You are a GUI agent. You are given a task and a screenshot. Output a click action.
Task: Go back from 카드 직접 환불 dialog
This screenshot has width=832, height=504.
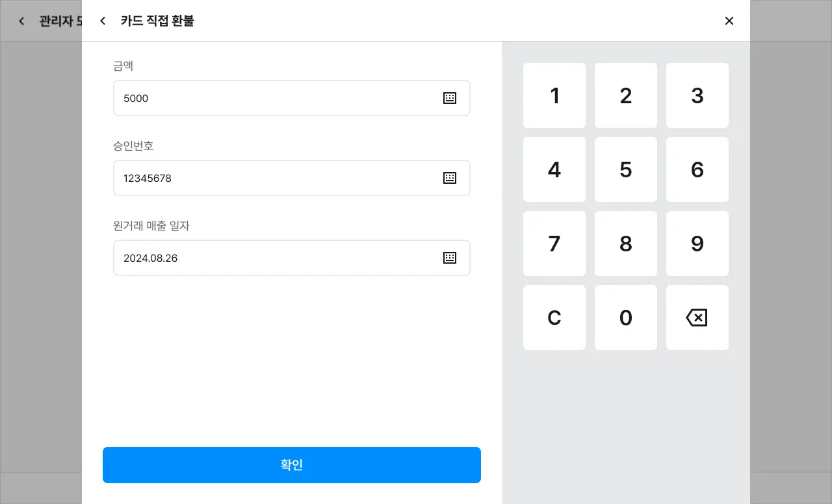103,21
